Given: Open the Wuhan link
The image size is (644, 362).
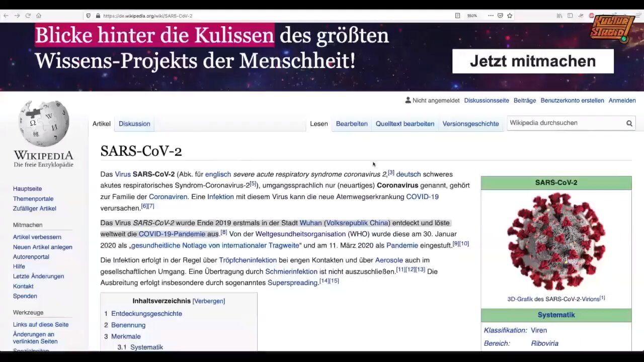Looking at the screenshot, I should (x=310, y=223).
